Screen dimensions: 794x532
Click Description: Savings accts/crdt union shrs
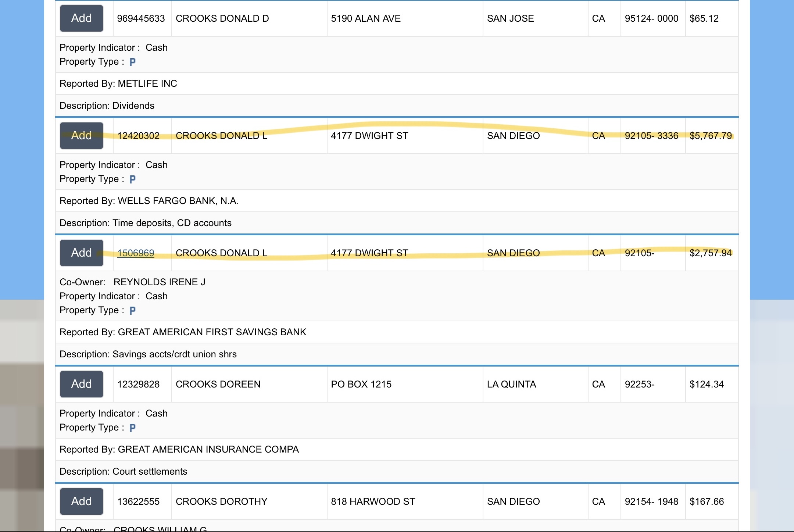(148, 354)
